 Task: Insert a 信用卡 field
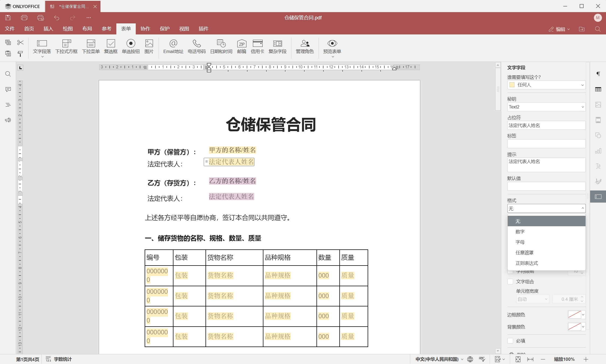[257, 46]
